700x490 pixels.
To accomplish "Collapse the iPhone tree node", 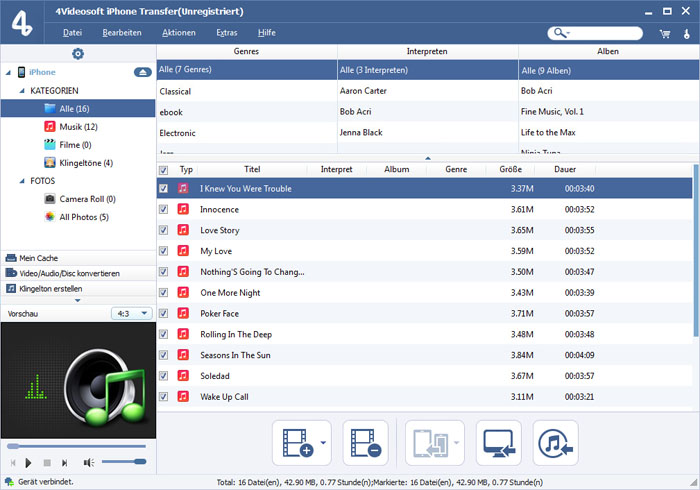I will (8, 72).
